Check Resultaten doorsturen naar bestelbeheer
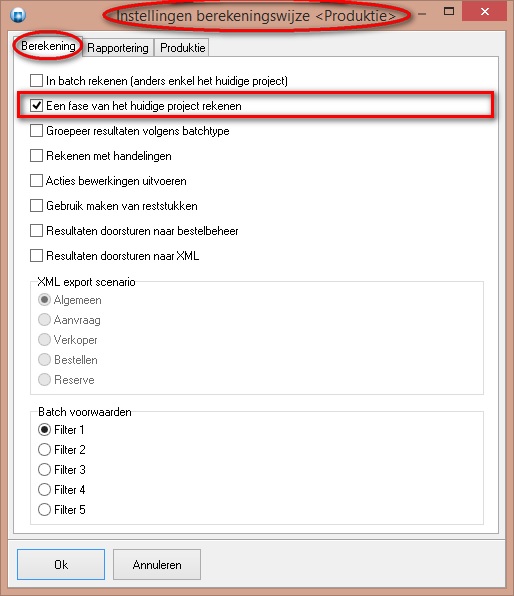This screenshot has height=596, width=514. [36, 231]
